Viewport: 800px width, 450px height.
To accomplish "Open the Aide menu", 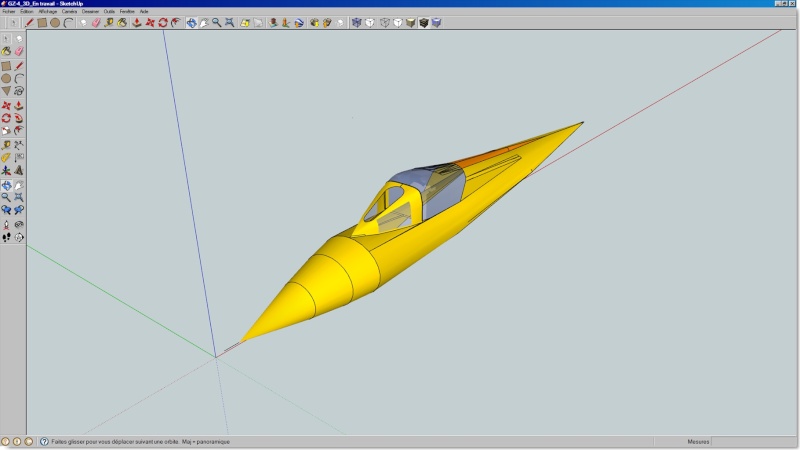I will pyautogui.click(x=144, y=11).
